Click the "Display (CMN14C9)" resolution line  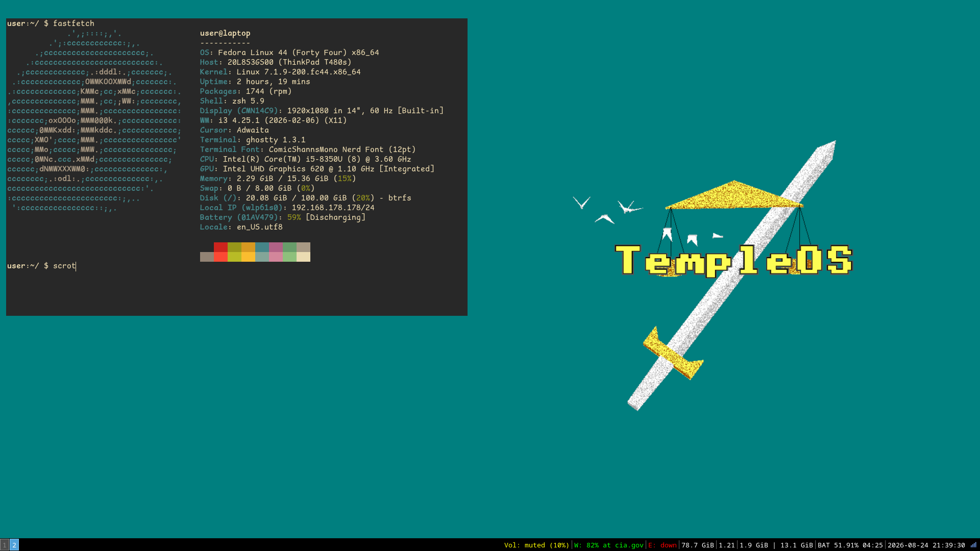(322, 111)
